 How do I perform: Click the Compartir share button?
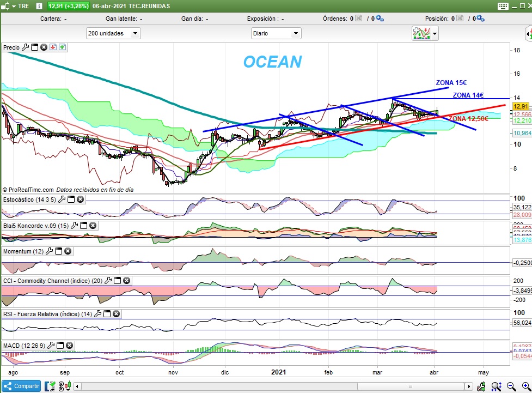(x=21, y=386)
